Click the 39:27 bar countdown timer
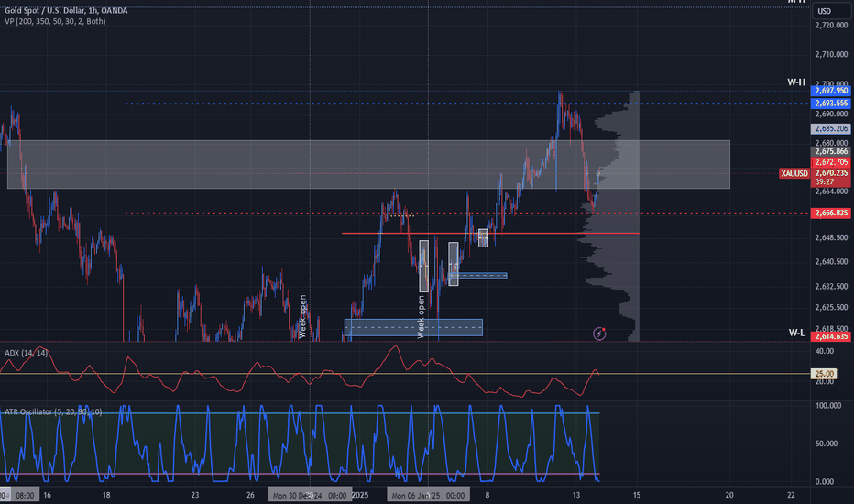The image size is (854, 504). [x=825, y=181]
